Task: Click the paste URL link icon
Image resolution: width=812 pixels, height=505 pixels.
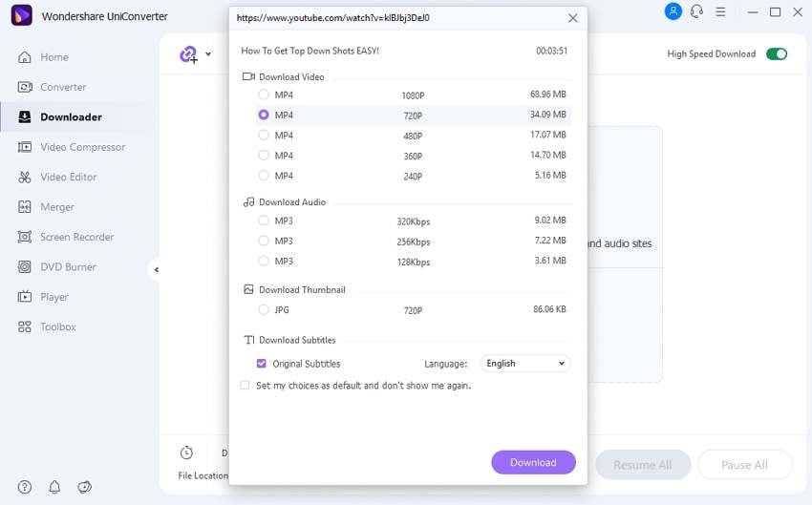Action: coord(188,54)
